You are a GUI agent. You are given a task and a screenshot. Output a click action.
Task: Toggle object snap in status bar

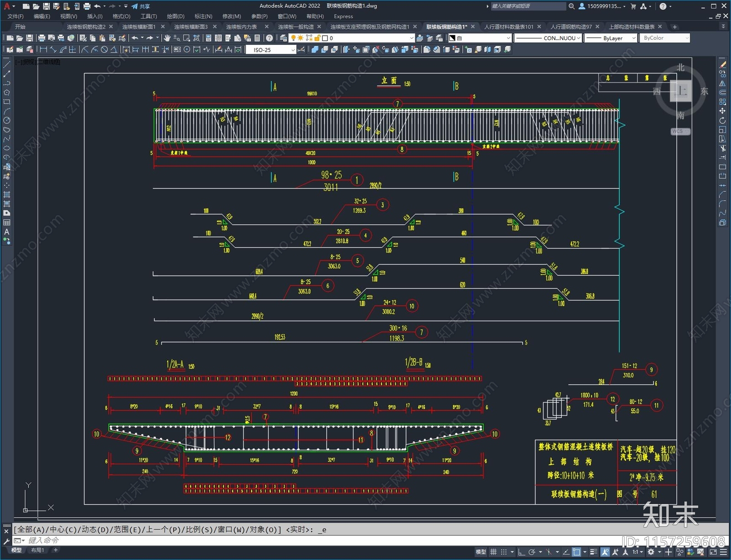[x=577, y=552]
